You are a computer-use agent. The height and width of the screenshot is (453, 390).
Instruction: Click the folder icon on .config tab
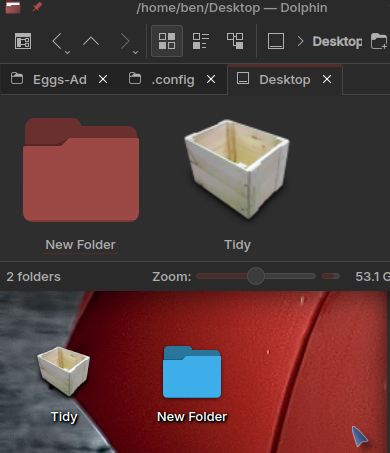(135, 79)
